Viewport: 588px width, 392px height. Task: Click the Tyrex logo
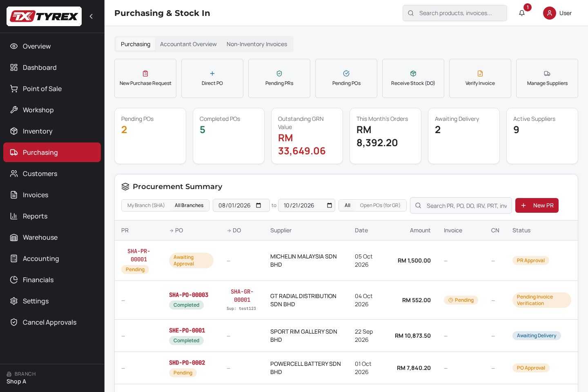44,16
